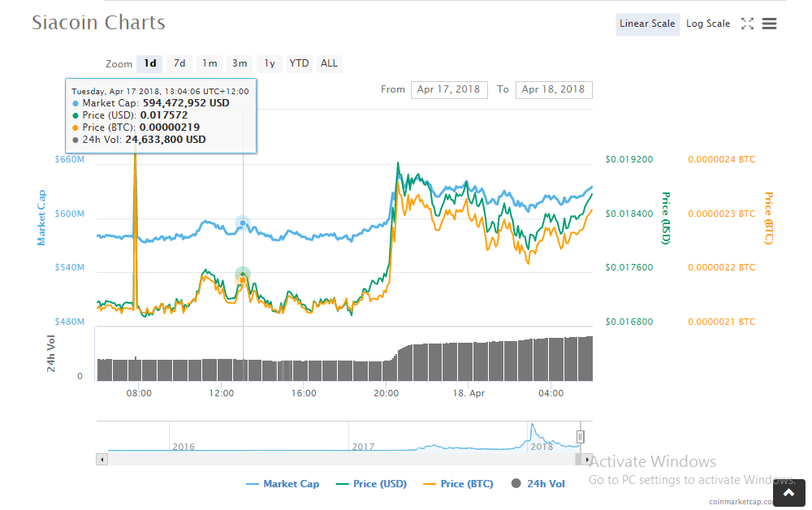Screen dimensions: 812x510
Task: Click the From date field Apr 17, 2018
Action: (x=449, y=89)
